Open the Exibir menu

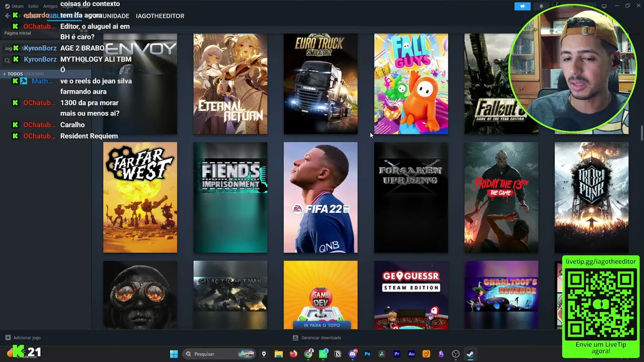pyautogui.click(x=33, y=6)
